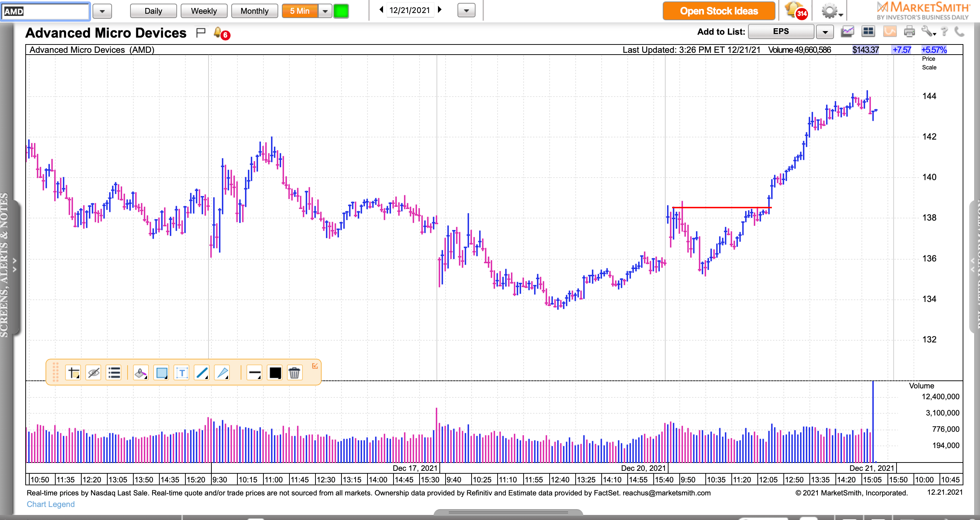Open the drawings list tool
Image resolution: width=980 pixels, height=520 pixels.
114,373
